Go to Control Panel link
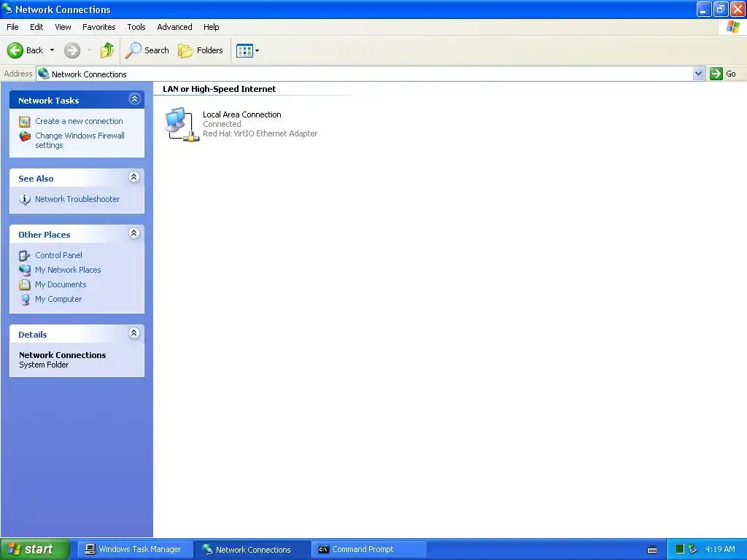The width and height of the screenshot is (747, 560). click(x=58, y=255)
